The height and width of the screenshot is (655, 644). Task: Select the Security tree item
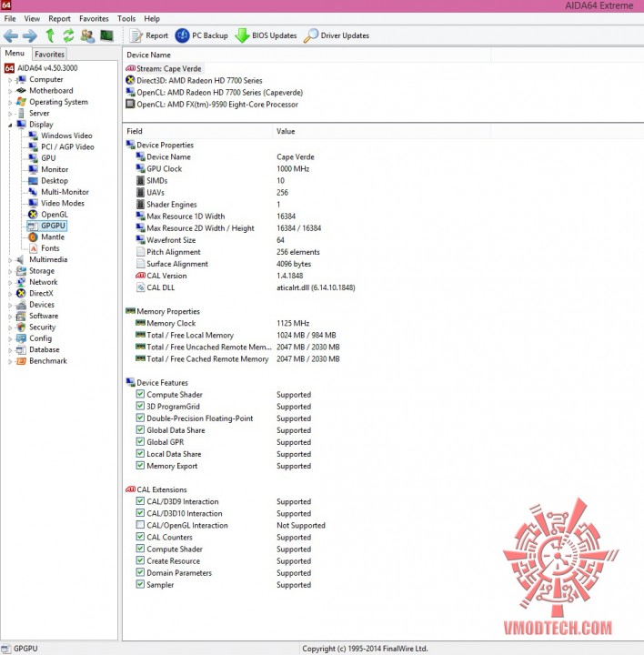point(42,327)
